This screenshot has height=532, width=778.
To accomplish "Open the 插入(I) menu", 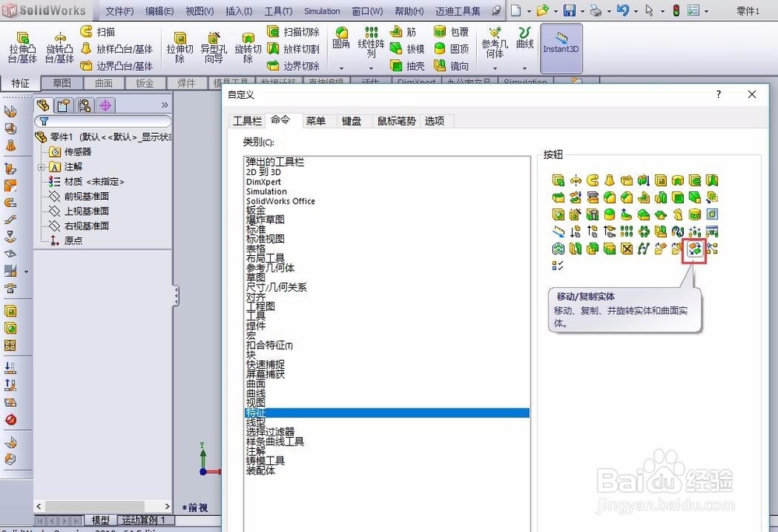I will point(239,11).
